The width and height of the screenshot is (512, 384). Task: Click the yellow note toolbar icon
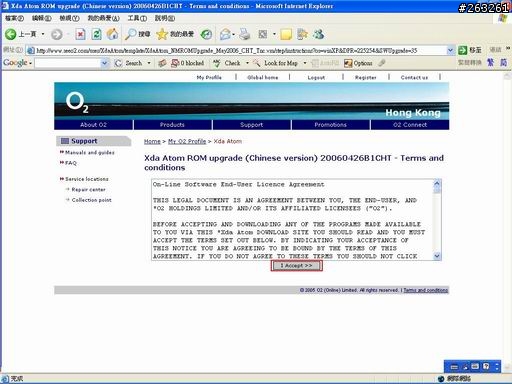[x=286, y=34]
